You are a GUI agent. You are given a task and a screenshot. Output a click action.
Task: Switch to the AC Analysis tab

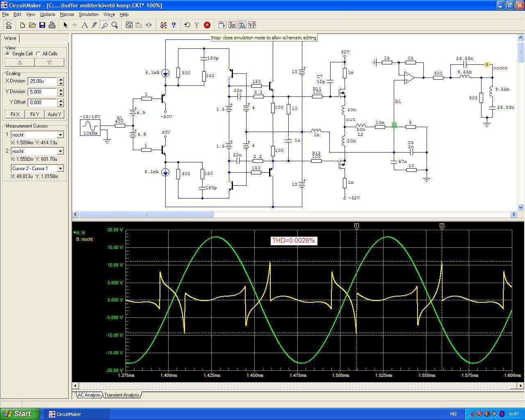coord(89,395)
